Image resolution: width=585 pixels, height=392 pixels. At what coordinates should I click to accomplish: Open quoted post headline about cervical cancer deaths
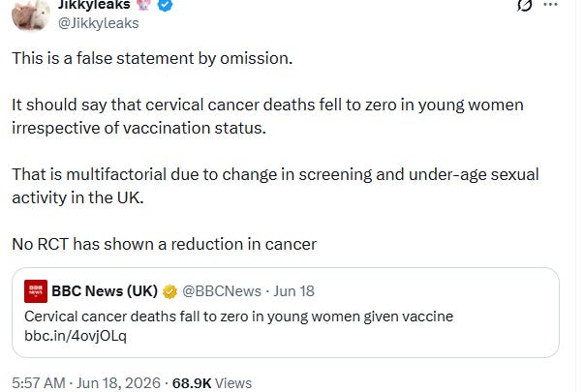(x=239, y=317)
